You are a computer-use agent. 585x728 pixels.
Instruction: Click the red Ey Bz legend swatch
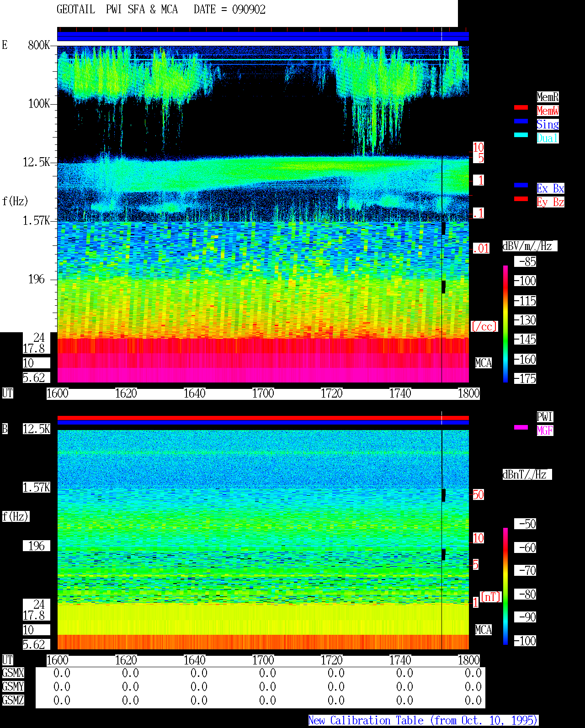(x=521, y=199)
